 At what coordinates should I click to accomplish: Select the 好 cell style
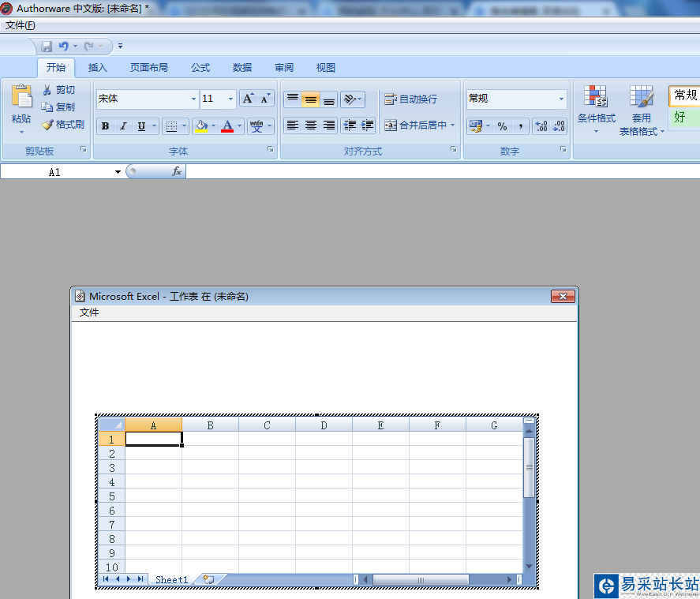tap(685, 118)
